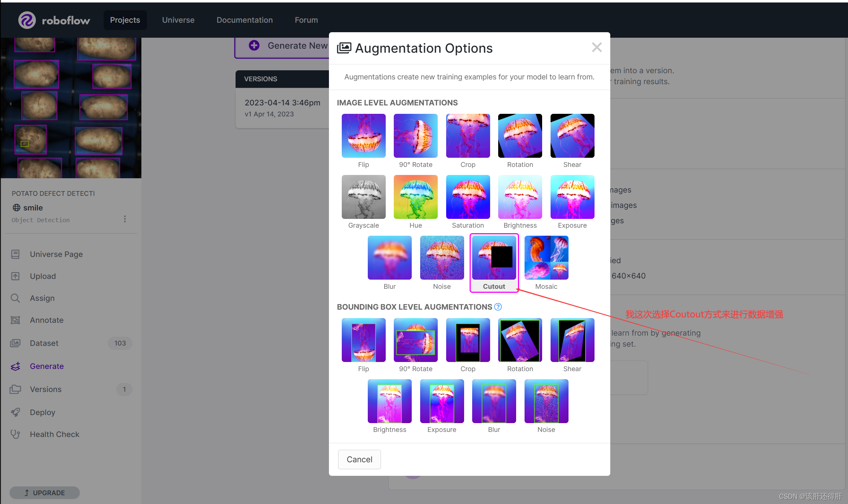Choose the Mosaic augmentation thumbnail
This screenshot has width=848, height=504.
(546, 258)
